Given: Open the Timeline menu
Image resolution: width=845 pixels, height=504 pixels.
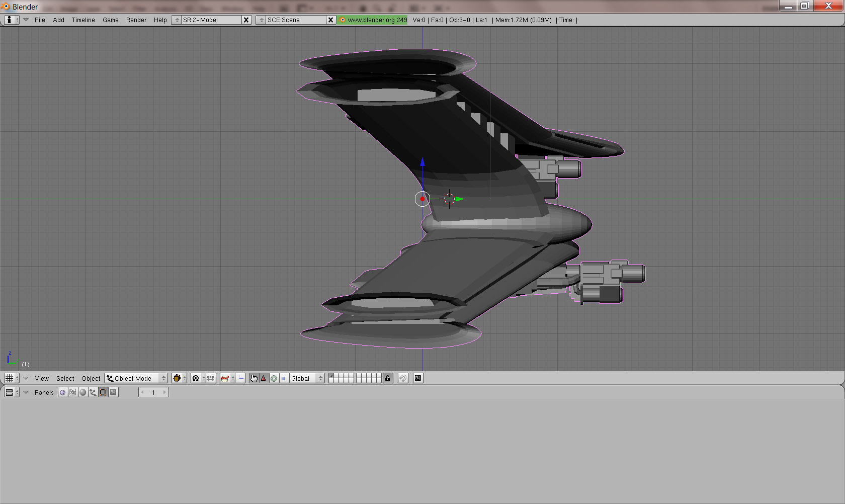Looking at the screenshot, I should tap(83, 20).
